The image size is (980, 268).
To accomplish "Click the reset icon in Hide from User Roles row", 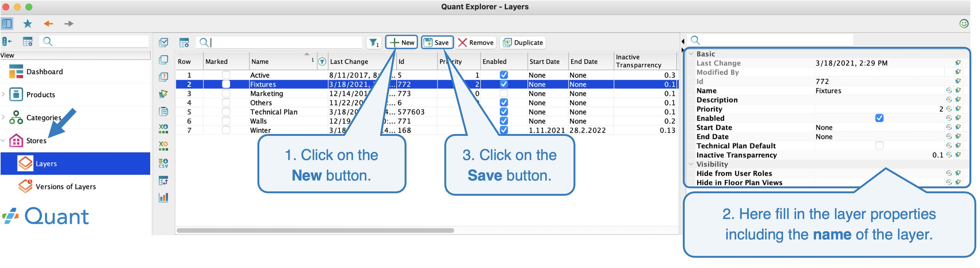I will (x=949, y=173).
